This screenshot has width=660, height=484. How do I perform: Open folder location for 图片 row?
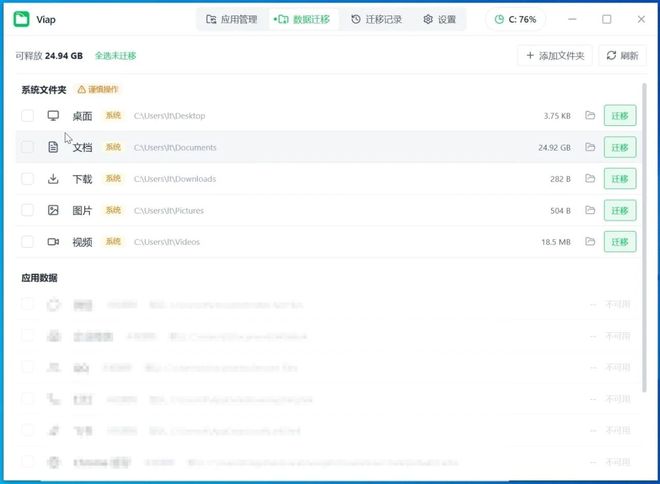tap(590, 210)
